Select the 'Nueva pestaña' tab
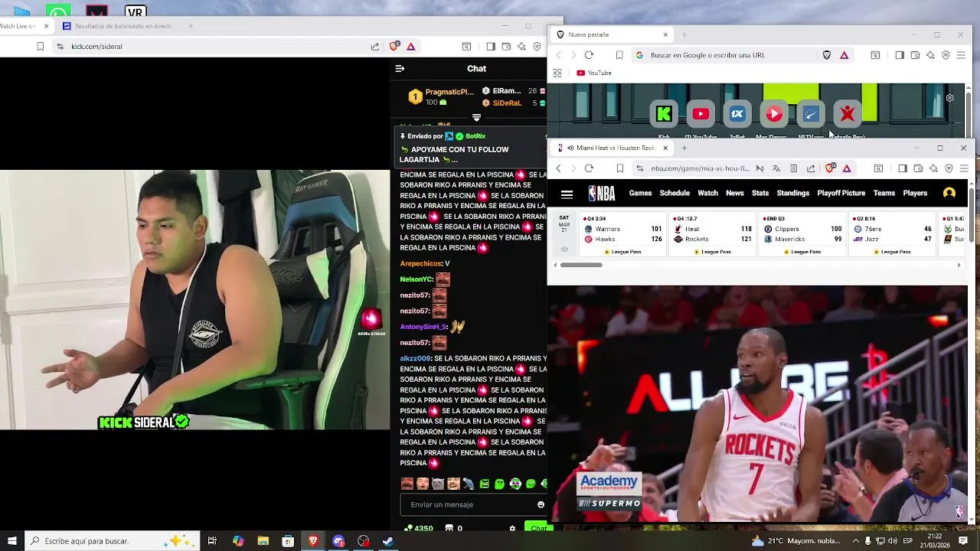The width and height of the screenshot is (980, 551). [612, 34]
